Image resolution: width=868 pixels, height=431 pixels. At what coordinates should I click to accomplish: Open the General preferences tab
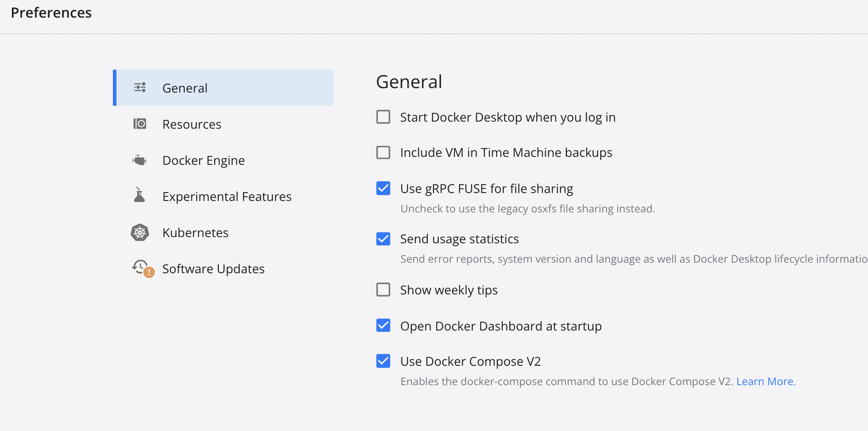point(223,88)
